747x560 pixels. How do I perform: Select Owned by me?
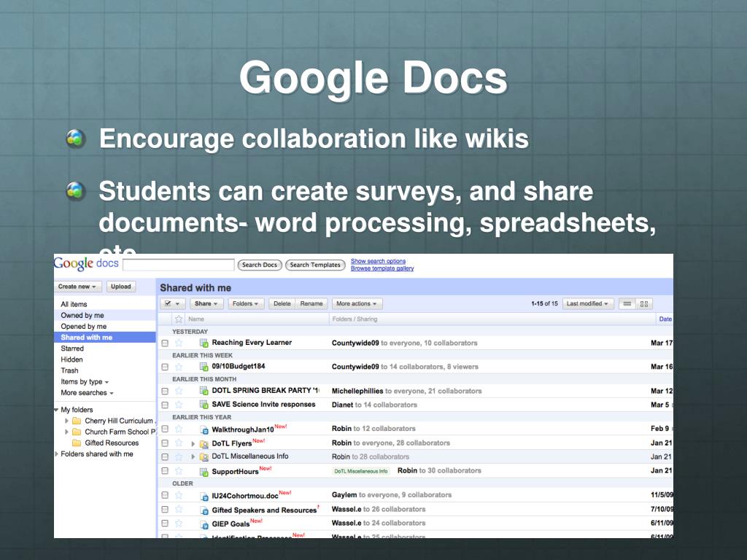(x=82, y=315)
